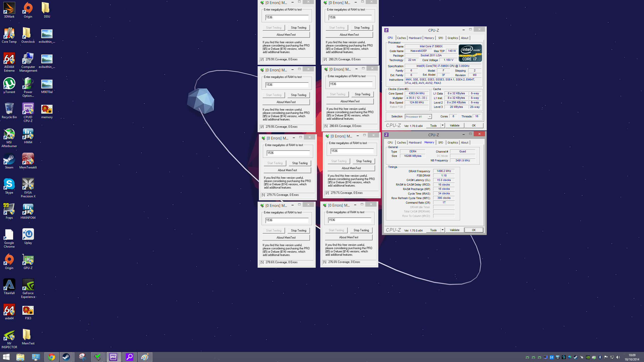Select the MemTest folder on the desktop
Viewport: 644px width, 362px height.
tap(28, 337)
